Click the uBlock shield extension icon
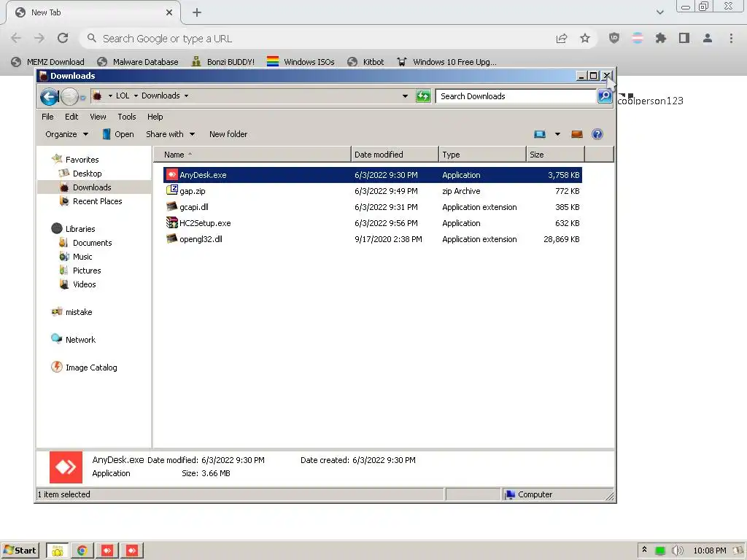 (x=614, y=38)
